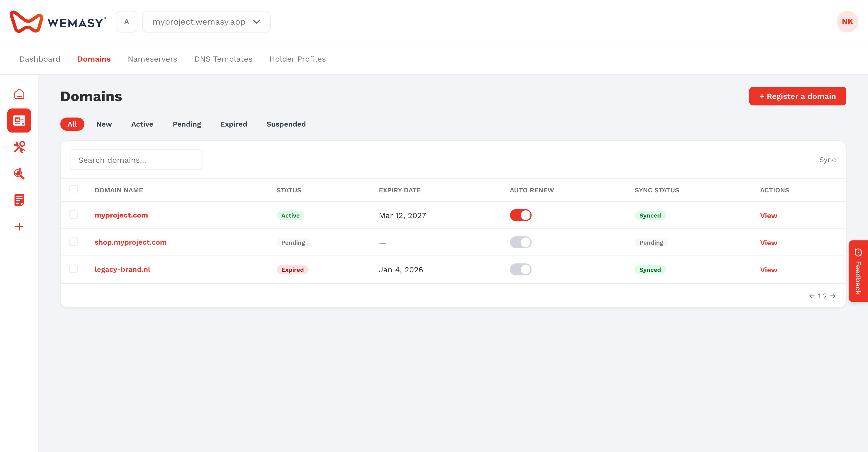Image resolution: width=868 pixels, height=452 pixels.
Task: Select the domains card icon in sidebar
Action: click(19, 120)
